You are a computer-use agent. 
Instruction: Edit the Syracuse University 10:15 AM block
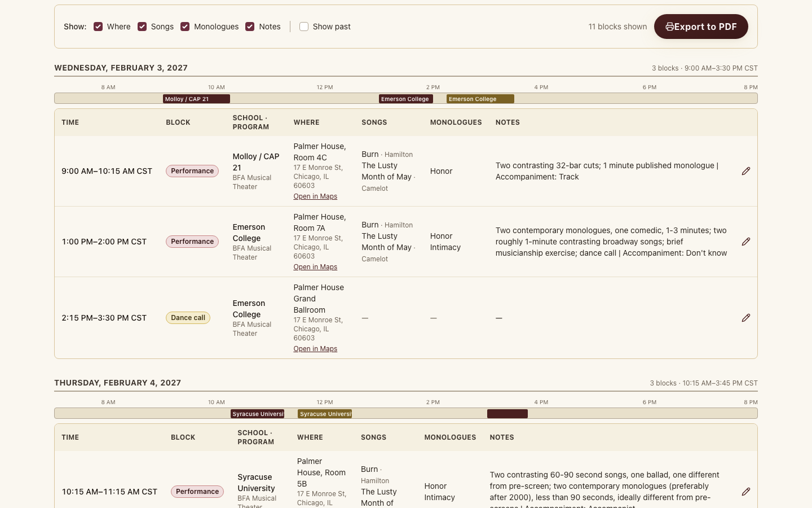(745, 492)
